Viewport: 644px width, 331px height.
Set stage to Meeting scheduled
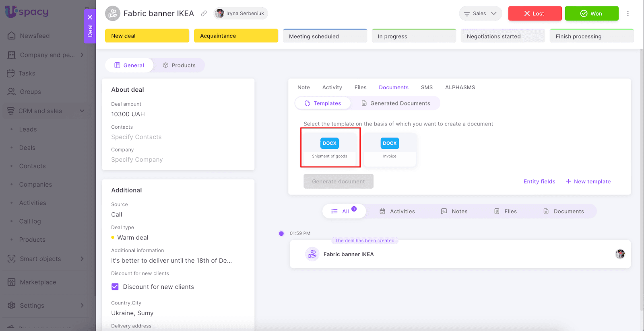point(324,36)
